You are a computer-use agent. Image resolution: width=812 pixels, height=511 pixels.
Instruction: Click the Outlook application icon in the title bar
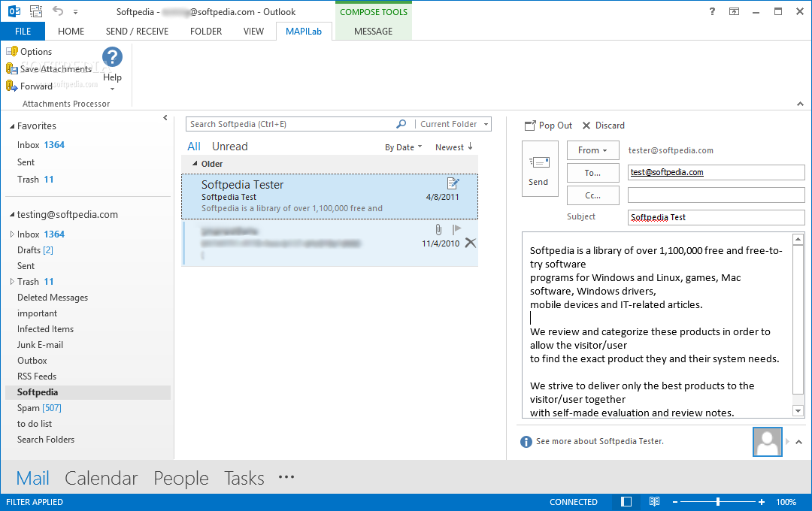[x=14, y=11]
